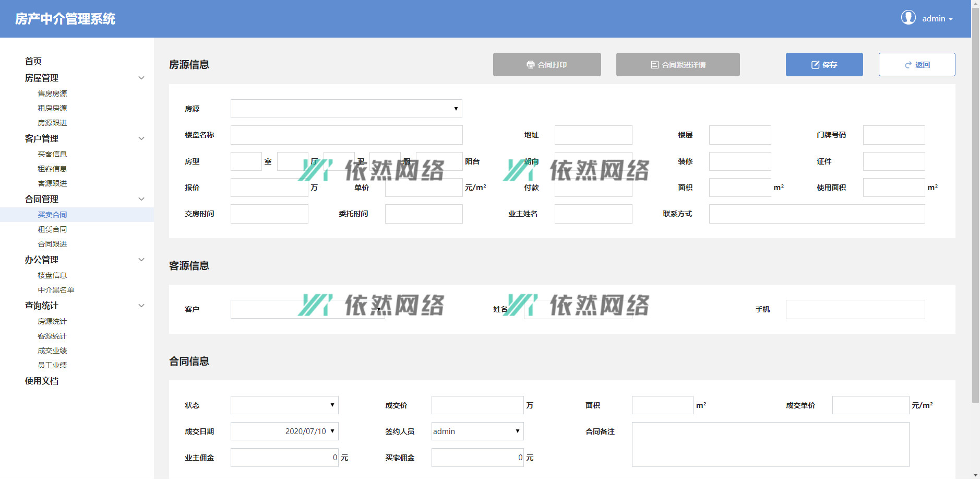Screen dimensions: 980x479
Task: Click the 合同备注 text area
Action: click(770, 444)
